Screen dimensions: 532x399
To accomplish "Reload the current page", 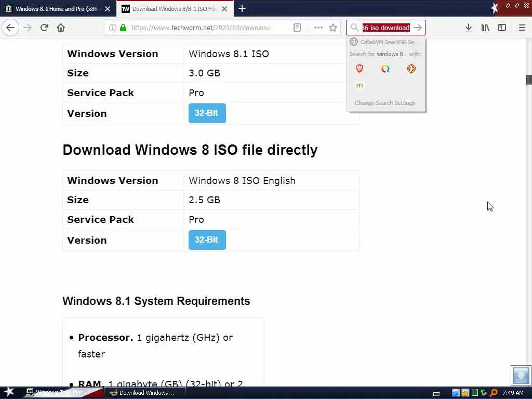I will click(44, 28).
